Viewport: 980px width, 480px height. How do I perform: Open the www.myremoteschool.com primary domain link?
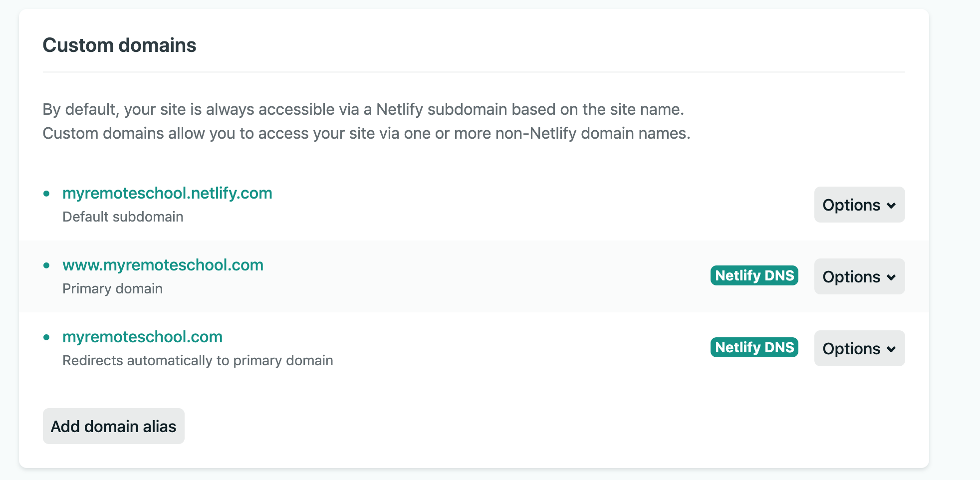click(163, 265)
